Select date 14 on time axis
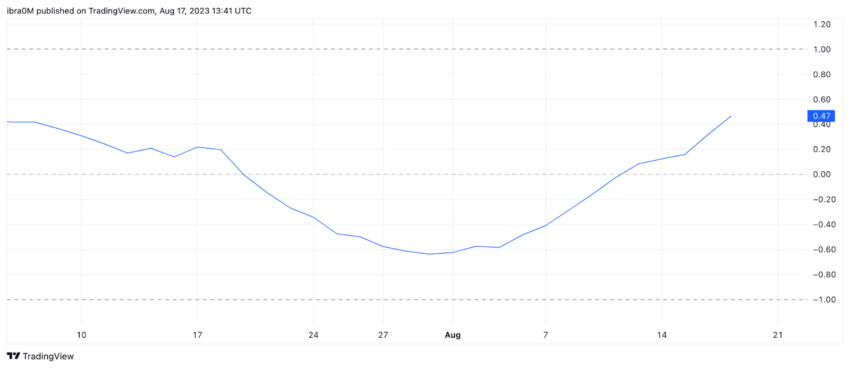The image size is (850, 368). coord(661,335)
